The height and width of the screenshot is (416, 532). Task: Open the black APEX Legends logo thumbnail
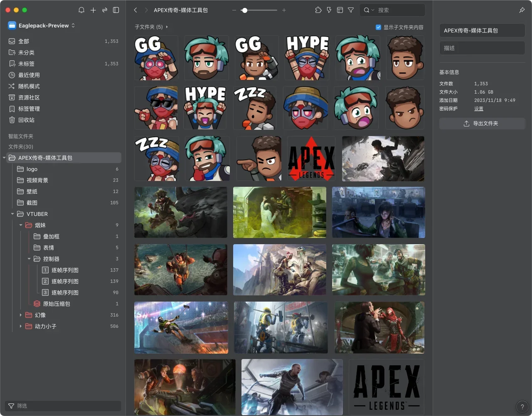[x=387, y=387]
